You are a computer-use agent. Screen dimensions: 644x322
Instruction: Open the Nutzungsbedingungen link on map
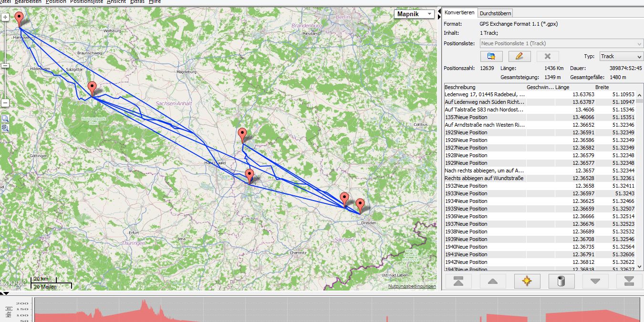point(412,286)
